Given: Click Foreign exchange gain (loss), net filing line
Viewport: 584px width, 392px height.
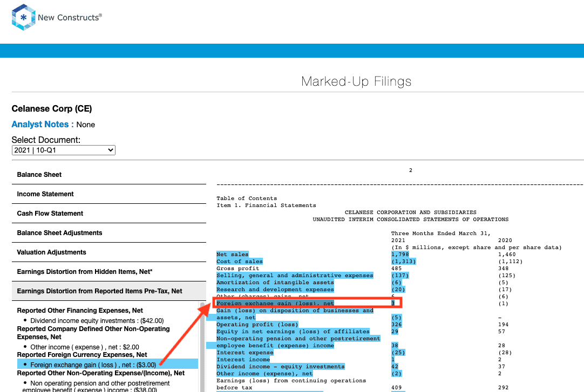Looking at the screenshot, I should click(275, 304).
